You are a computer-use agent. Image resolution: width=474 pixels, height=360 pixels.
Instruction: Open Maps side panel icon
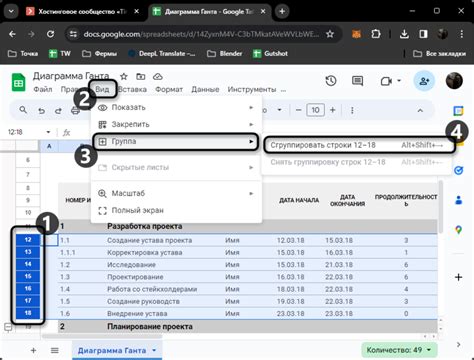[x=459, y=230]
